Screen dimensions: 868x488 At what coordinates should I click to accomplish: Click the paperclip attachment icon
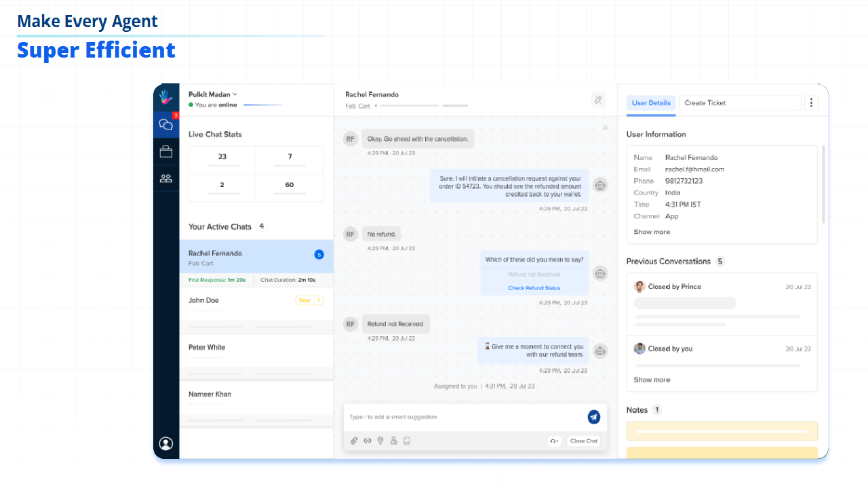point(354,441)
